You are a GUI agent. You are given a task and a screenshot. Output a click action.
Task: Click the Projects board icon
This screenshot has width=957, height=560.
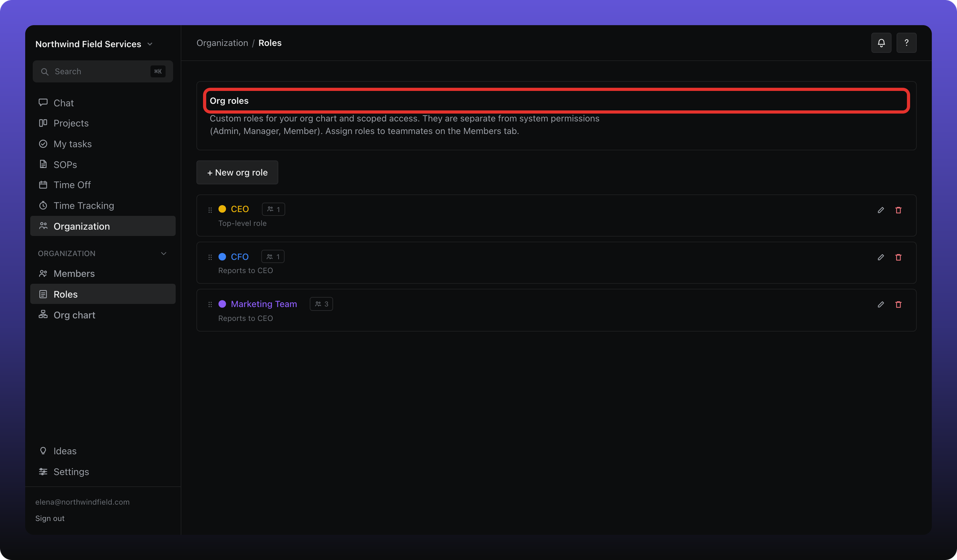pyautogui.click(x=43, y=123)
